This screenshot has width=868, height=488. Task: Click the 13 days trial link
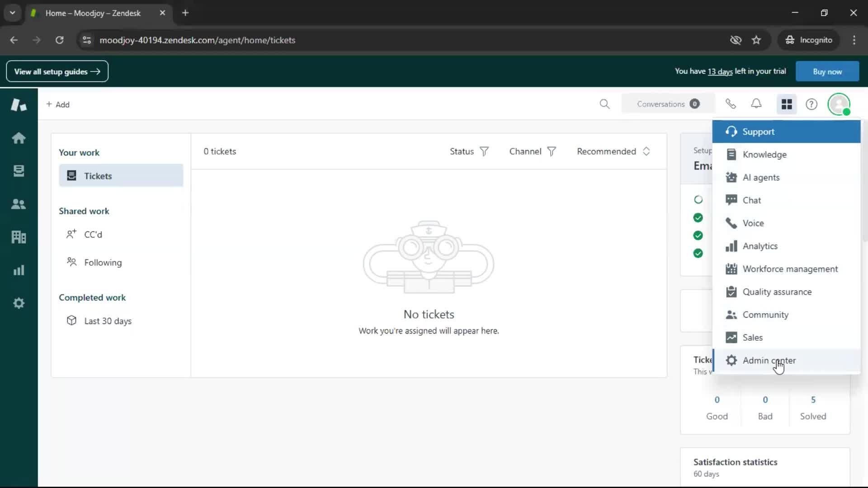point(720,71)
